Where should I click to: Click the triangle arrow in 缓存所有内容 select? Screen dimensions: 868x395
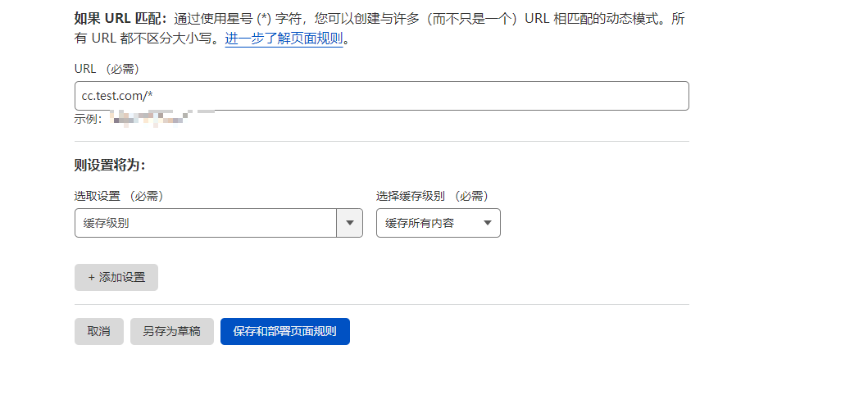pyautogui.click(x=488, y=223)
